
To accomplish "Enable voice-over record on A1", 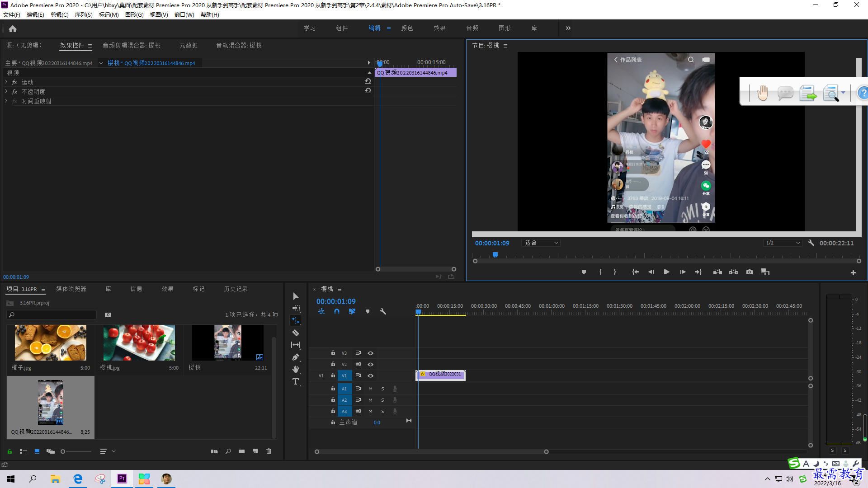I will tap(395, 389).
